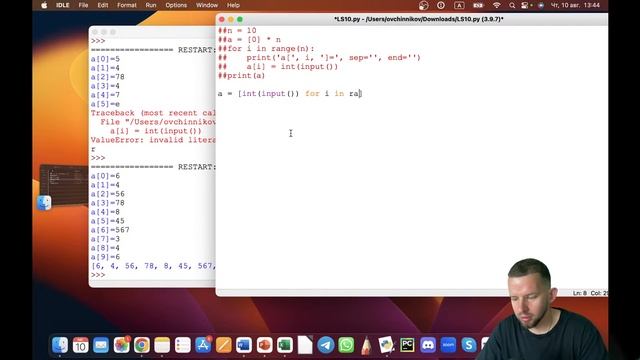Open Photos app in the dock
Image resolution: width=640 pixels, height=360 pixels.
pyautogui.click(x=122, y=345)
